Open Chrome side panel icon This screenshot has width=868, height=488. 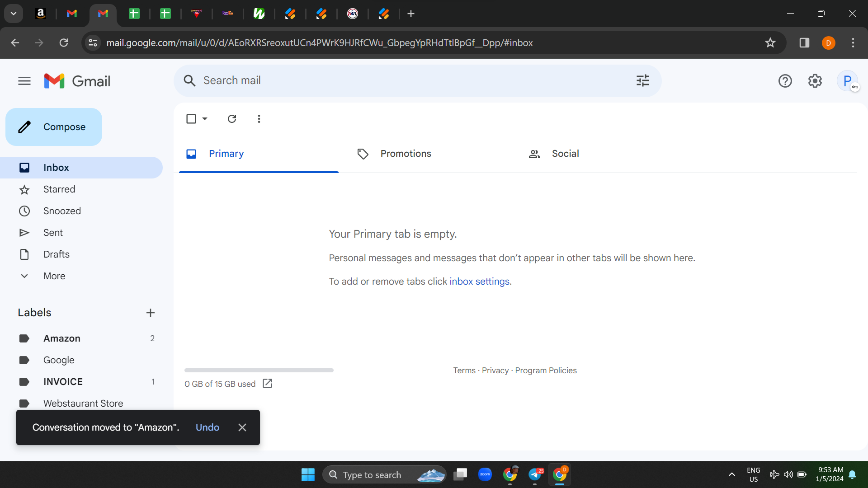[804, 43]
